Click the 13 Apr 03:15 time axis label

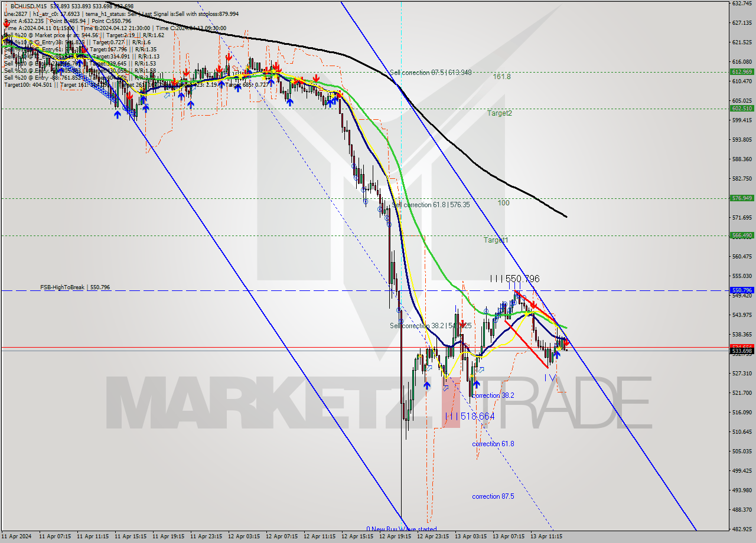471,537
